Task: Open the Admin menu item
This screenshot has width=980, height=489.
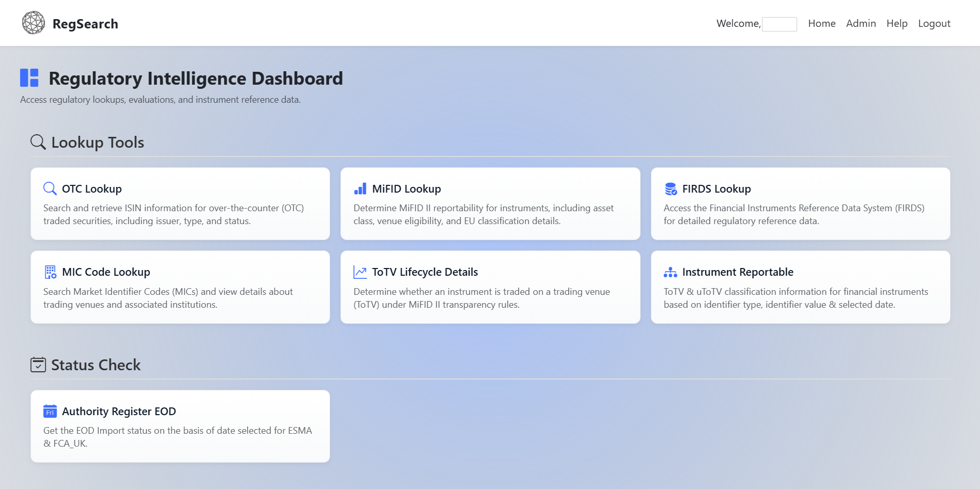Action: point(861,23)
